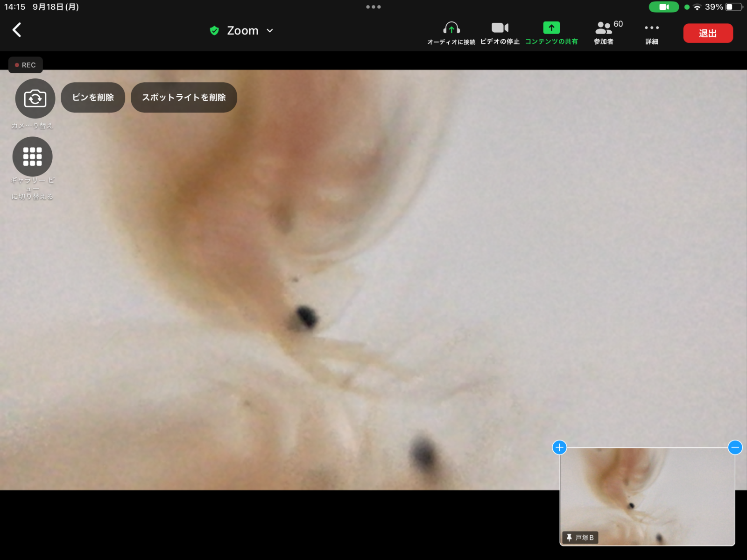The image size is (747, 560).
Task: Open the 詳細 more options menu
Action: (x=652, y=28)
